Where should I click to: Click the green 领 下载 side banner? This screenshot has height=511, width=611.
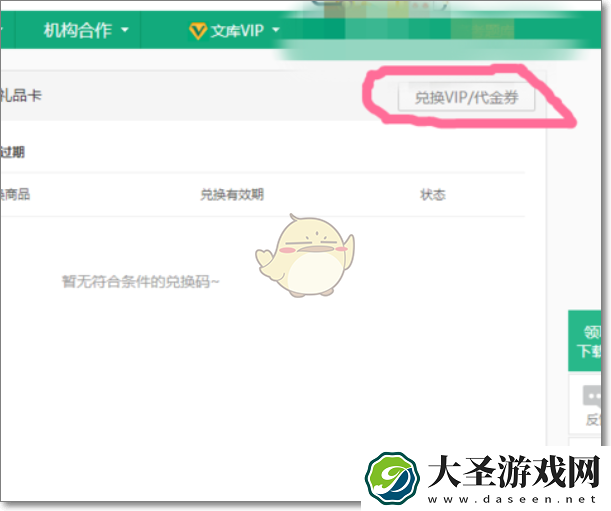(x=585, y=341)
